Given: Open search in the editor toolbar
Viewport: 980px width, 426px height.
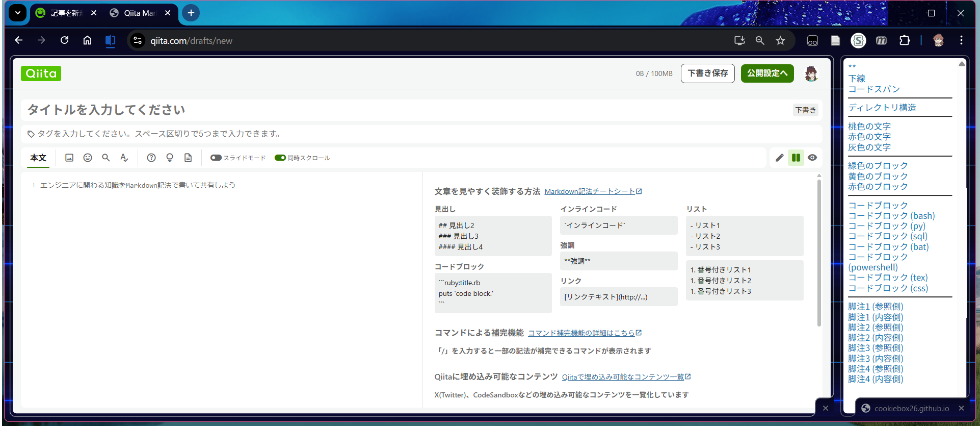Looking at the screenshot, I should pyautogui.click(x=106, y=158).
